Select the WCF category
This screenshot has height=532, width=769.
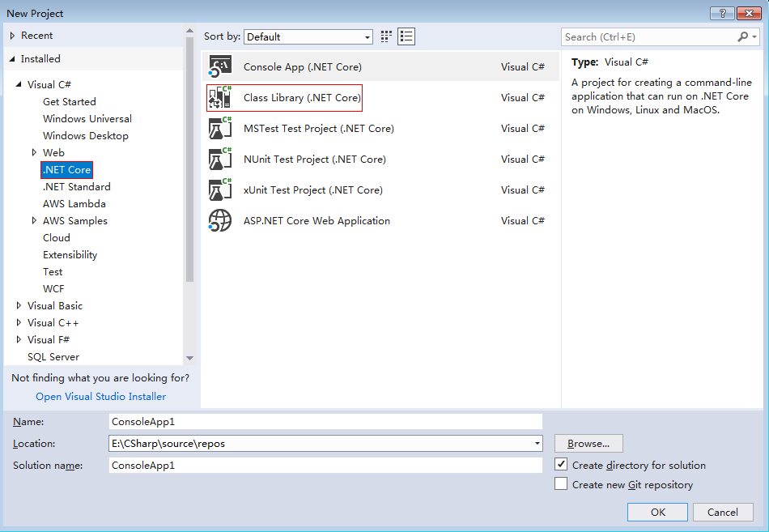point(53,288)
